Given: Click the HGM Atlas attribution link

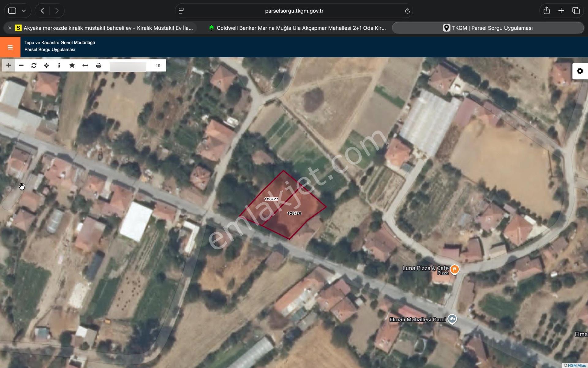Looking at the screenshot, I should 577,365.
